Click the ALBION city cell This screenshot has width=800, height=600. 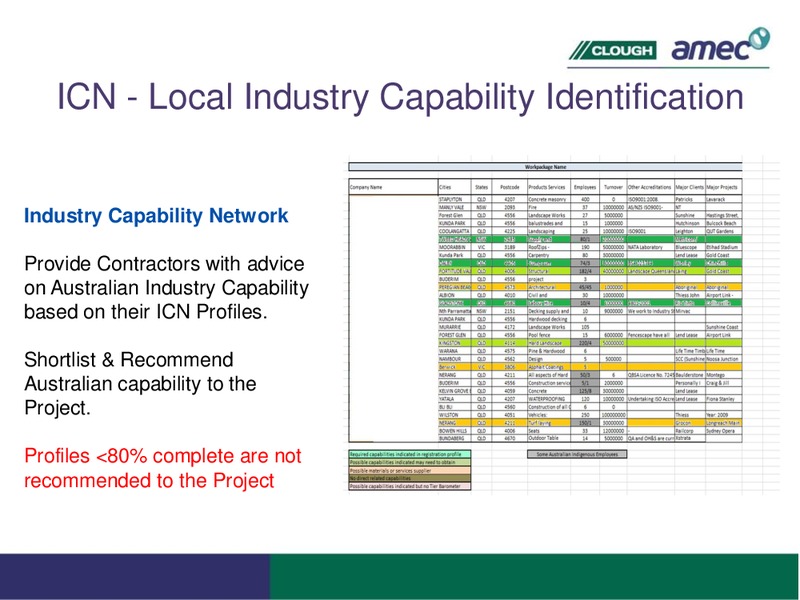455,295
